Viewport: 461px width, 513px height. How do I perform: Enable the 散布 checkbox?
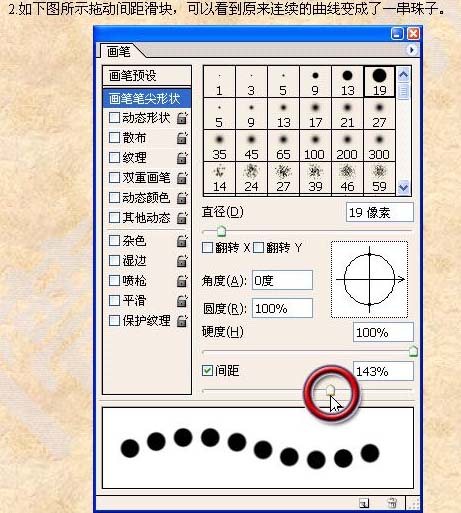pos(114,138)
